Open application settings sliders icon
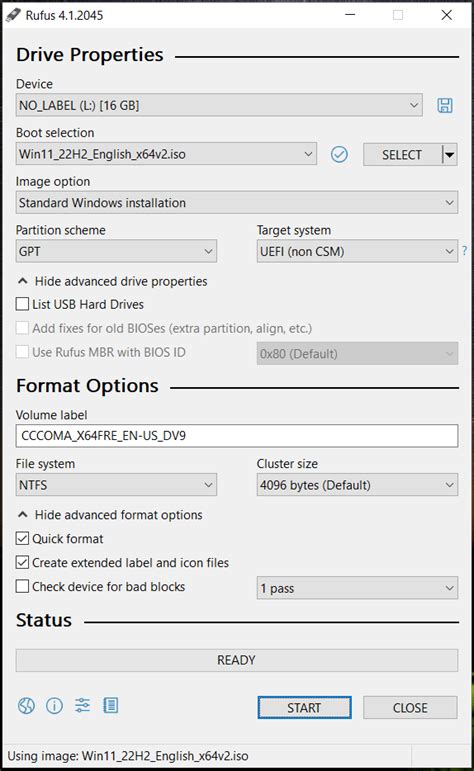The height and width of the screenshot is (771, 474). [x=83, y=706]
